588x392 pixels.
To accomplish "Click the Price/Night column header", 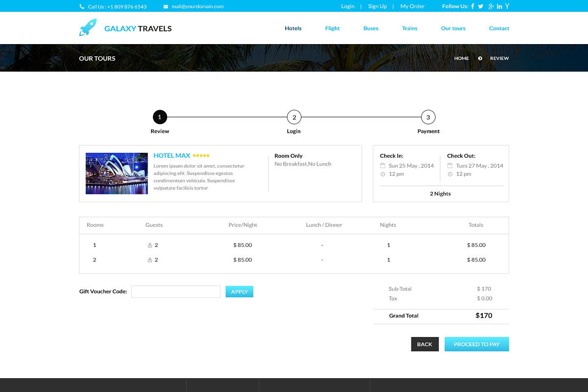I will 243,225.
